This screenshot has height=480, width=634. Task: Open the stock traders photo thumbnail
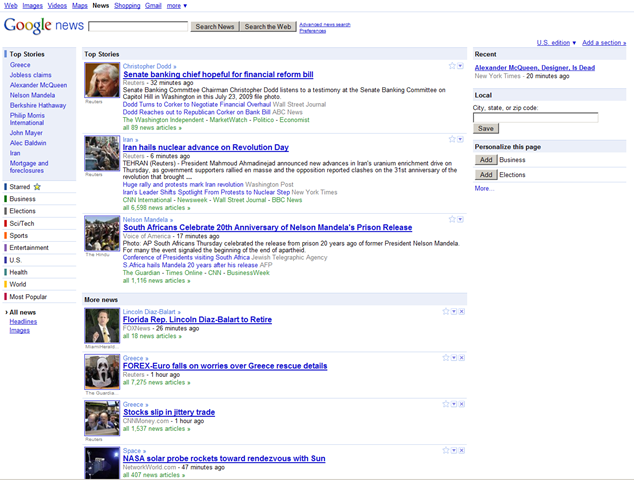(102, 418)
